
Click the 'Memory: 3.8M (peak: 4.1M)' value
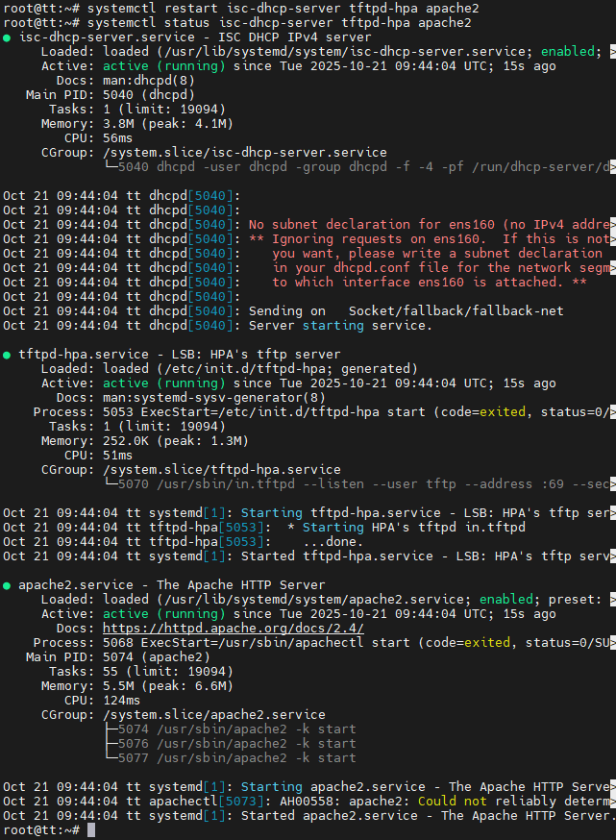(x=167, y=124)
